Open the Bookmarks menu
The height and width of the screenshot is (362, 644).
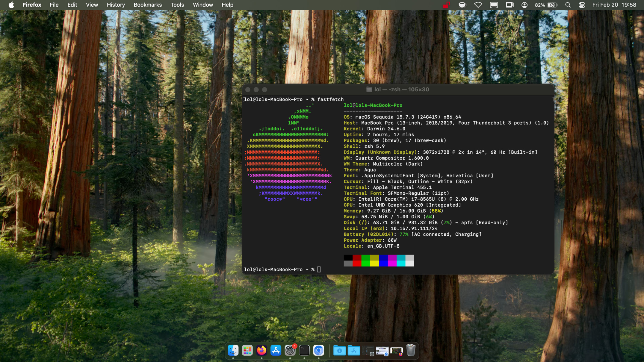coord(147,5)
